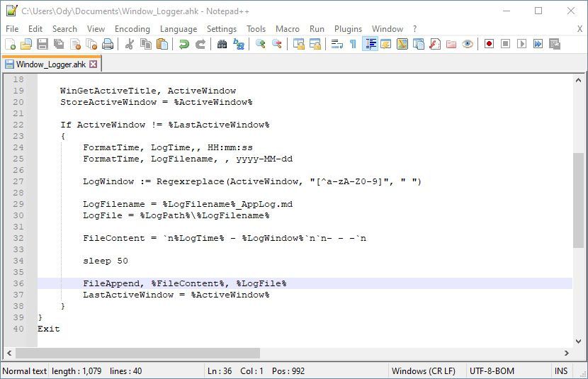Open the Function List icon
Viewport: 588px width, 379px height.
point(435,44)
